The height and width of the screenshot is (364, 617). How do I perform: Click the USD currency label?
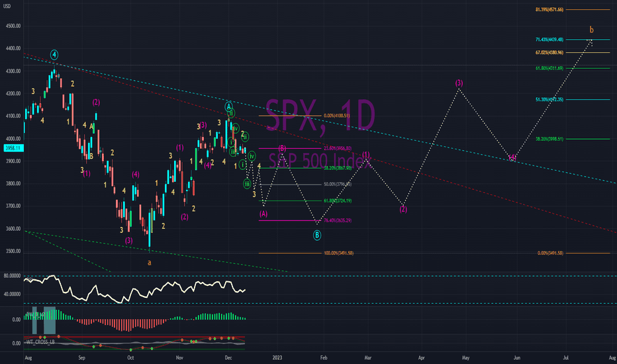(x=7, y=7)
